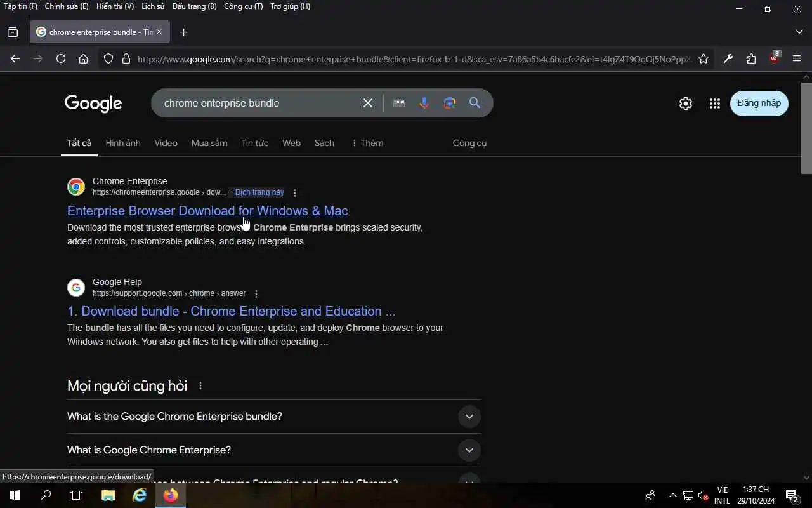Expand What is the Google Chrome Enterprise bundle?
Image resolution: width=812 pixels, height=508 pixels.
[x=274, y=417]
